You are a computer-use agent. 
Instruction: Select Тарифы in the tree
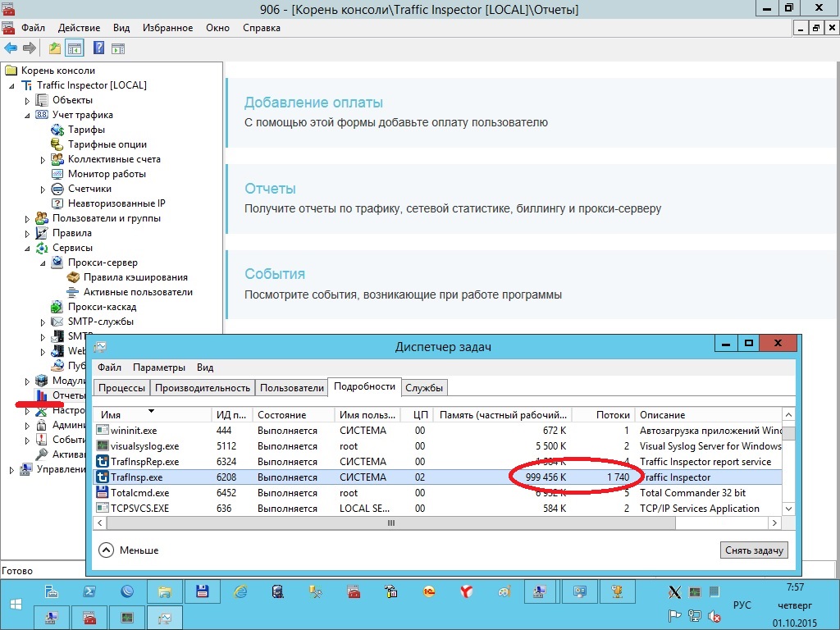point(86,130)
